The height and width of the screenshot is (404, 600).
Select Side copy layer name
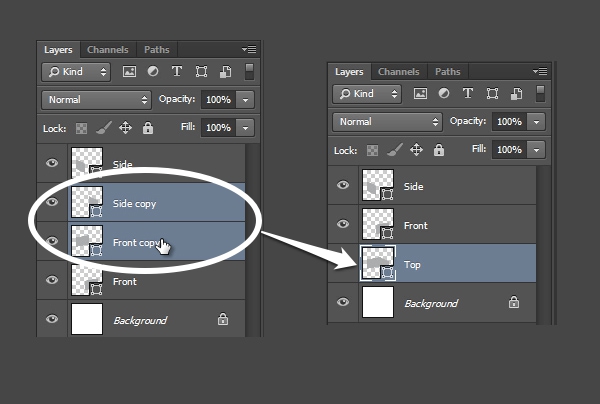[134, 204]
